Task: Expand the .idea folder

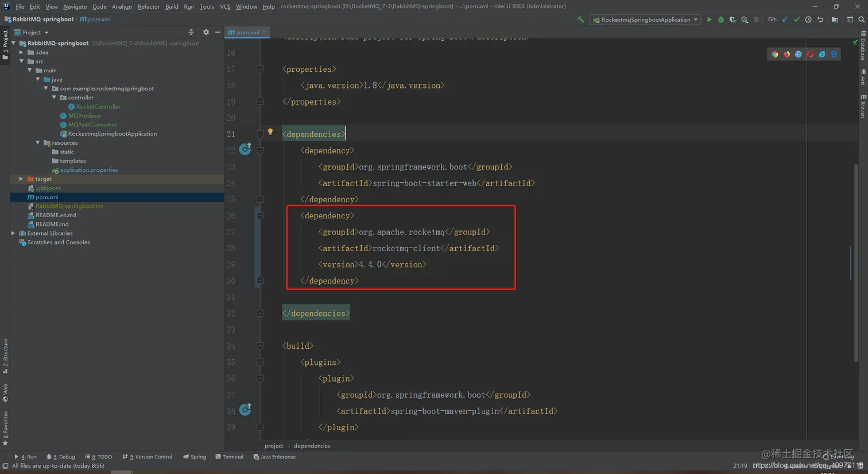Action: (22, 52)
